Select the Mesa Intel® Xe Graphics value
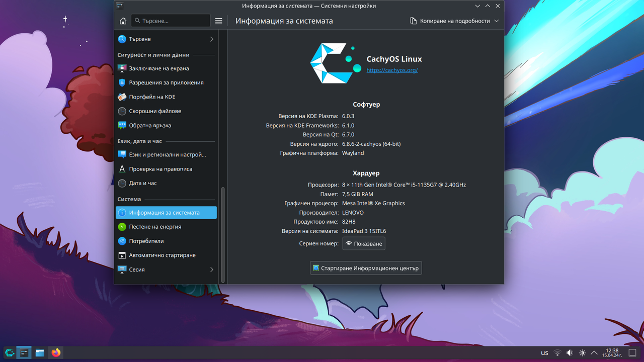The height and width of the screenshot is (362, 644). (x=373, y=204)
